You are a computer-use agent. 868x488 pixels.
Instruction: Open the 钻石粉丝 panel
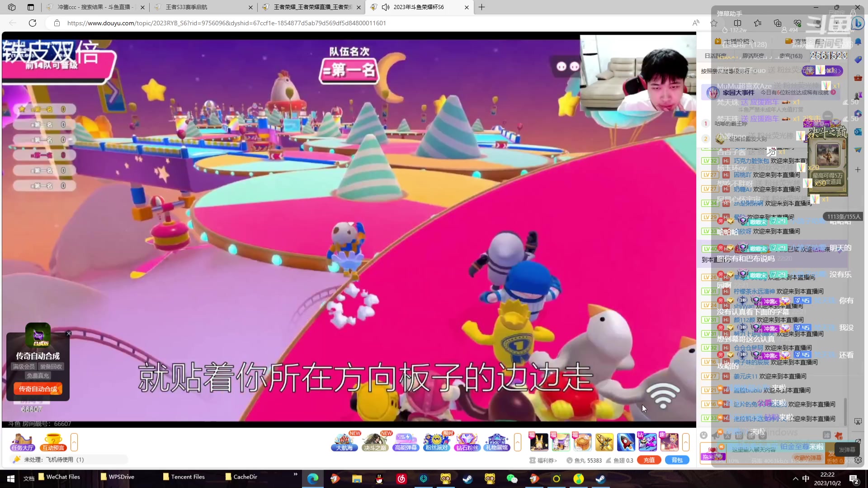click(467, 442)
